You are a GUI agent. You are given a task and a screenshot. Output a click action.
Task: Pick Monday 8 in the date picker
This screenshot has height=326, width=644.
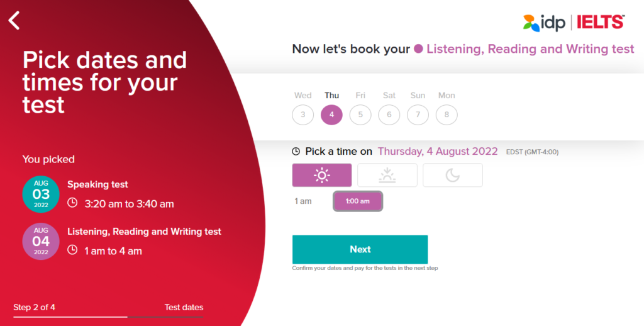click(447, 115)
